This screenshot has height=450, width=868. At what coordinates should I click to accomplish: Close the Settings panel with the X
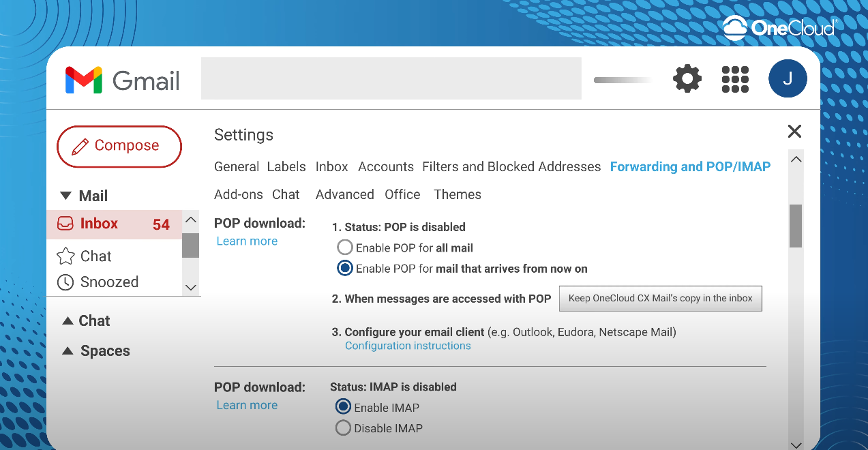coord(794,132)
